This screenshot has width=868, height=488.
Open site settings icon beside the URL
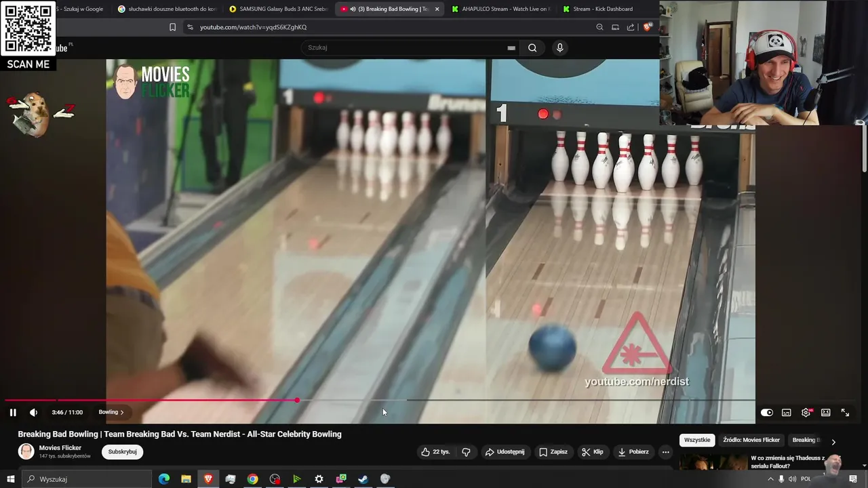point(190,27)
